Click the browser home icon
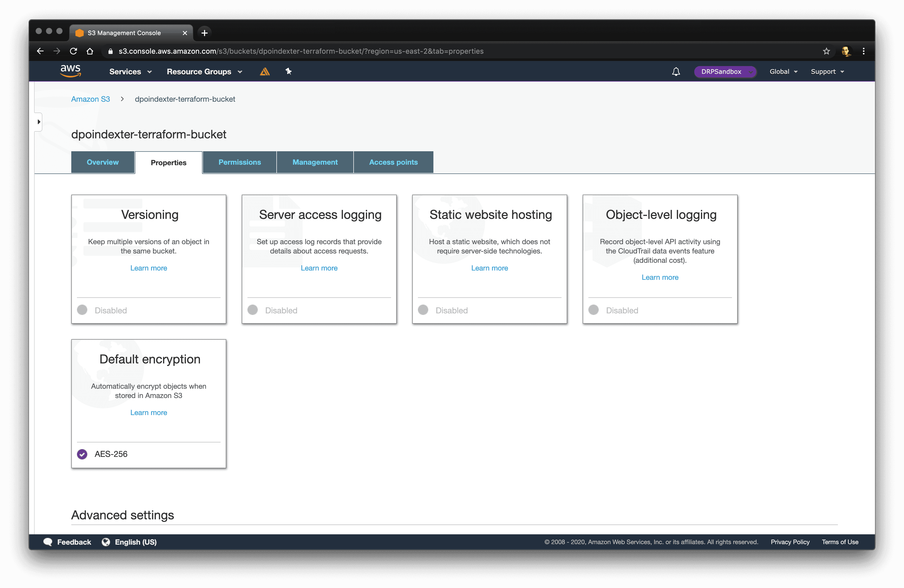This screenshot has height=588, width=904. (90, 51)
